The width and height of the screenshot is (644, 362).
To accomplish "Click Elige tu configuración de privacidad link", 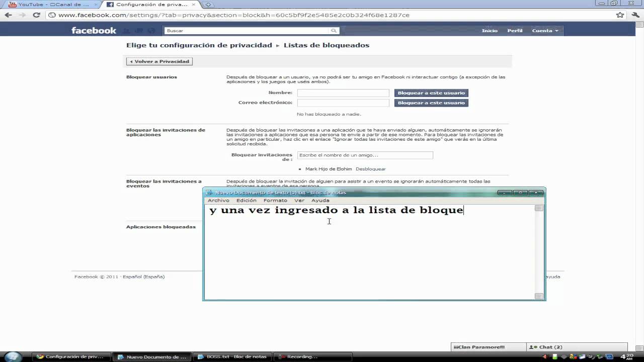I will 199,45.
